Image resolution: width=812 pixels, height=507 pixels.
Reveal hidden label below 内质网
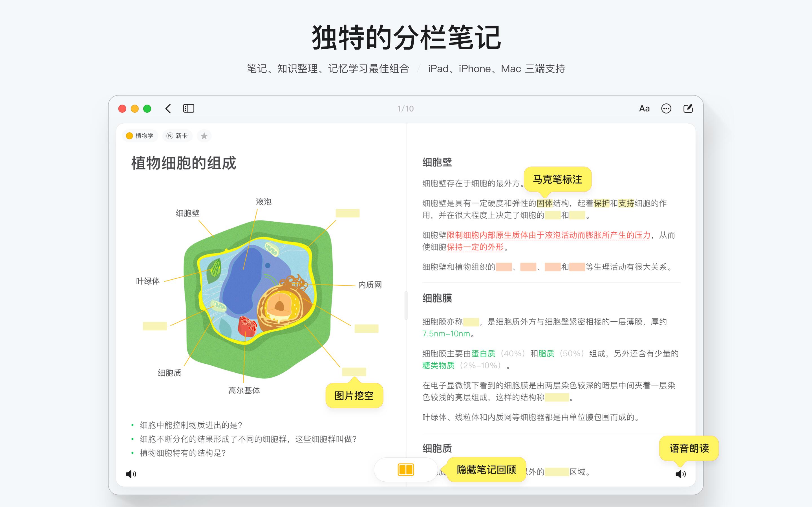pyautogui.click(x=367, y=329)
